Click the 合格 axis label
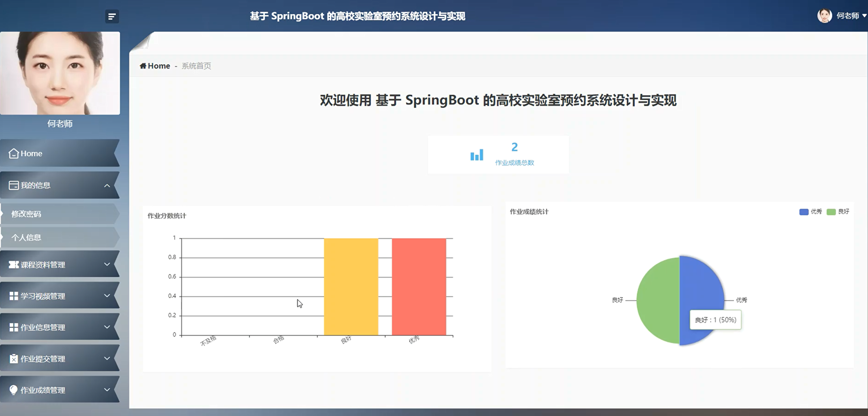This screenshot has height=416, width=868. pyautogui.click(x=279, y=339)
